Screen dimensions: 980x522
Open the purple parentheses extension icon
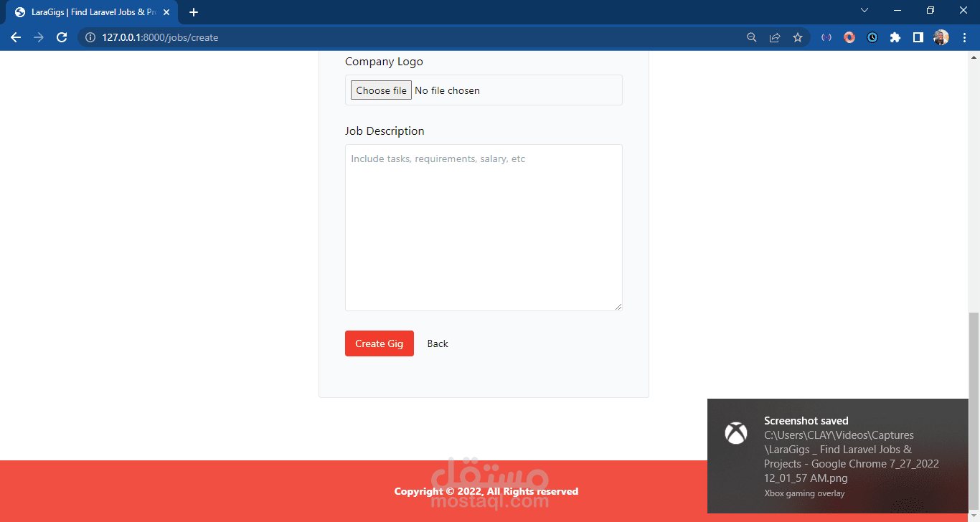click(826, 37)
